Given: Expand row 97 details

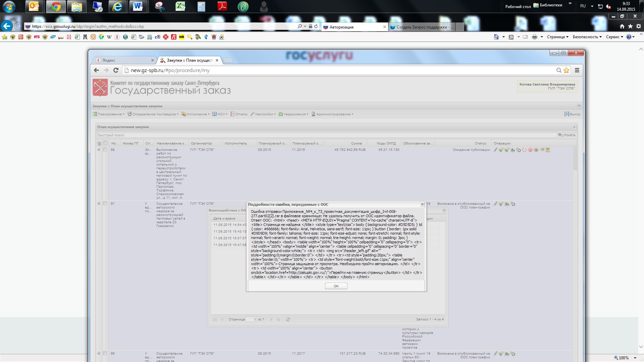Looking at the screenshot, I should click(x=99, y=203).
